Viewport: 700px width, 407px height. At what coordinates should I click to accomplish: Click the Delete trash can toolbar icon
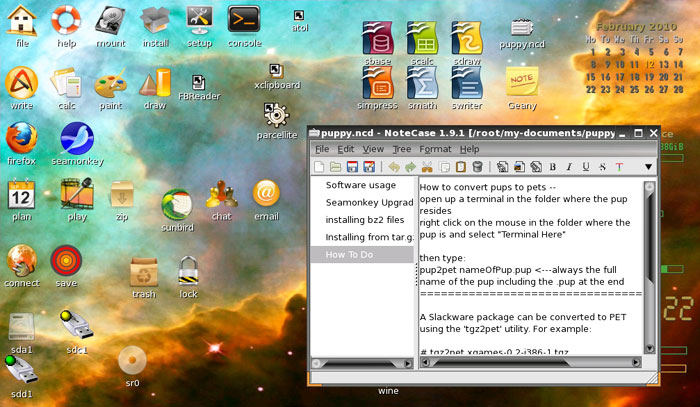coord(477,167)
